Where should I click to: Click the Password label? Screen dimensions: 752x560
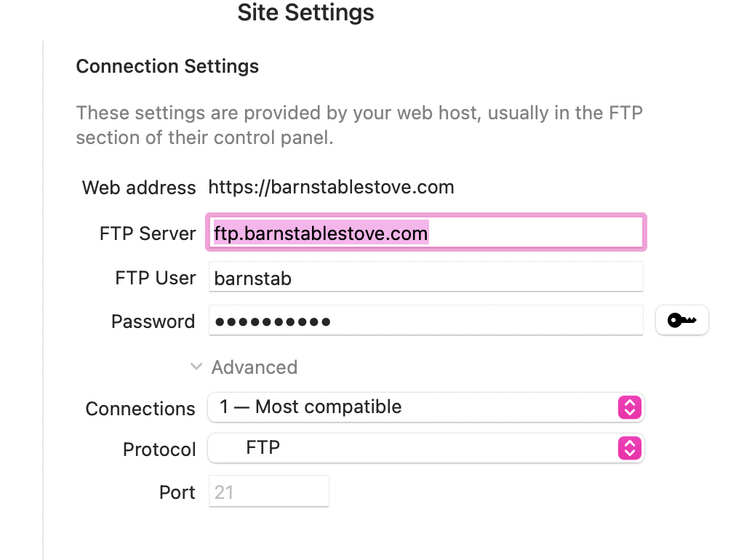[153, 321]
